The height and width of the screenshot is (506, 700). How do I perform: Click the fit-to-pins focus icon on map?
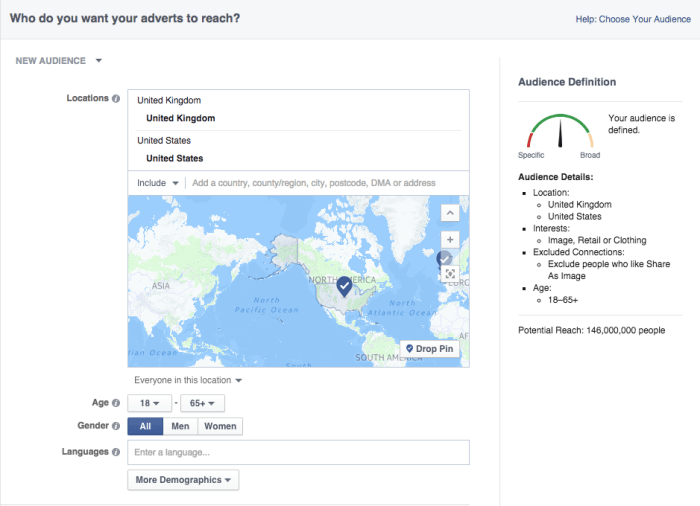point(450,273)
